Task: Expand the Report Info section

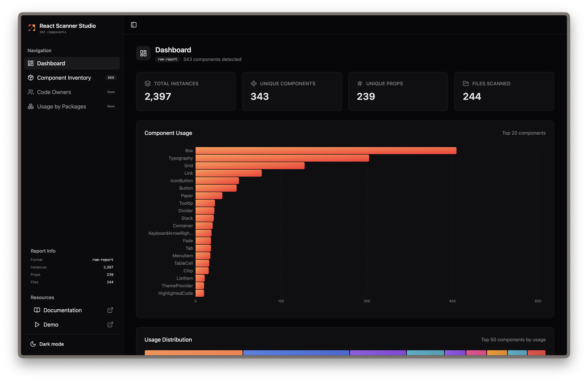Action: point(43,251)
